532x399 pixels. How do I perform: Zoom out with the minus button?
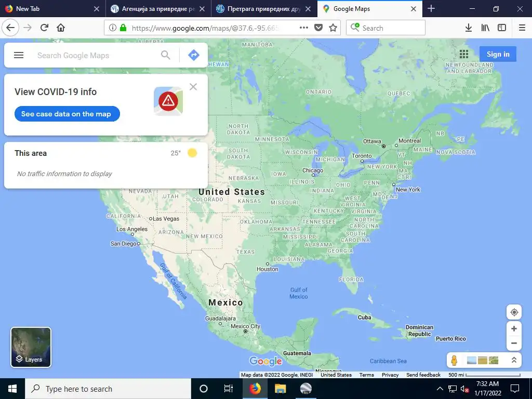(x=514, y=343)
